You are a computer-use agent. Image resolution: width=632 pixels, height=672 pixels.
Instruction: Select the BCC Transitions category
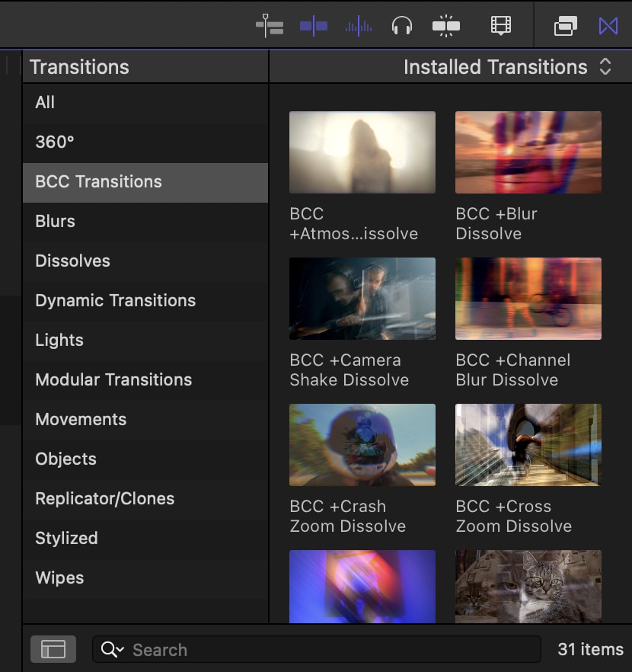145,182
